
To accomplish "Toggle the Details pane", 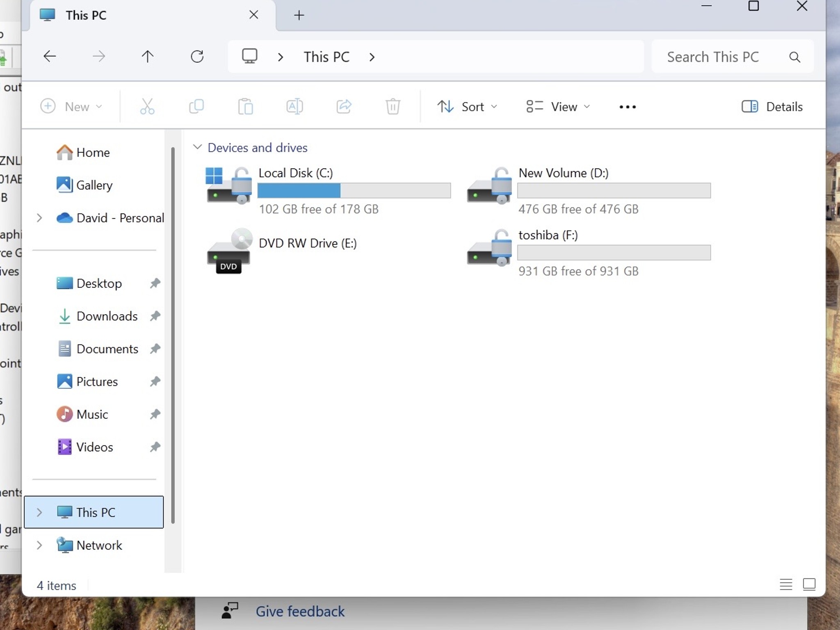I will pos(772,107).
